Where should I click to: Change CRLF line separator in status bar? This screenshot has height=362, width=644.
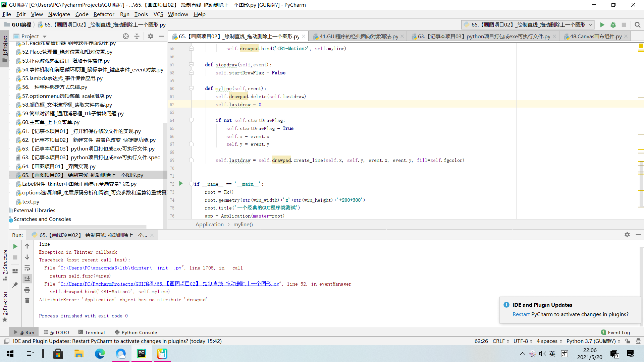pos(501,341)
